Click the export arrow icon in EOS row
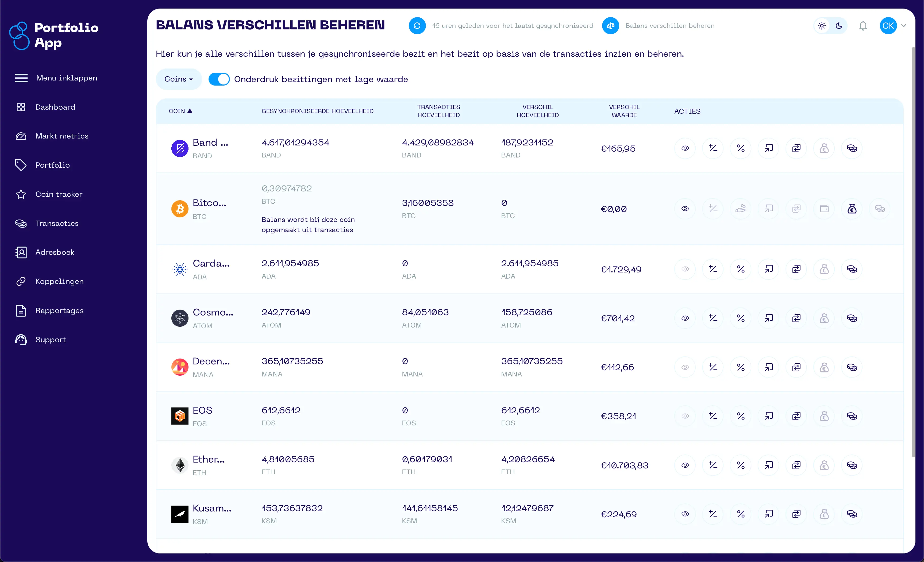Screen dimensions: 924x562 pos(768,416)
